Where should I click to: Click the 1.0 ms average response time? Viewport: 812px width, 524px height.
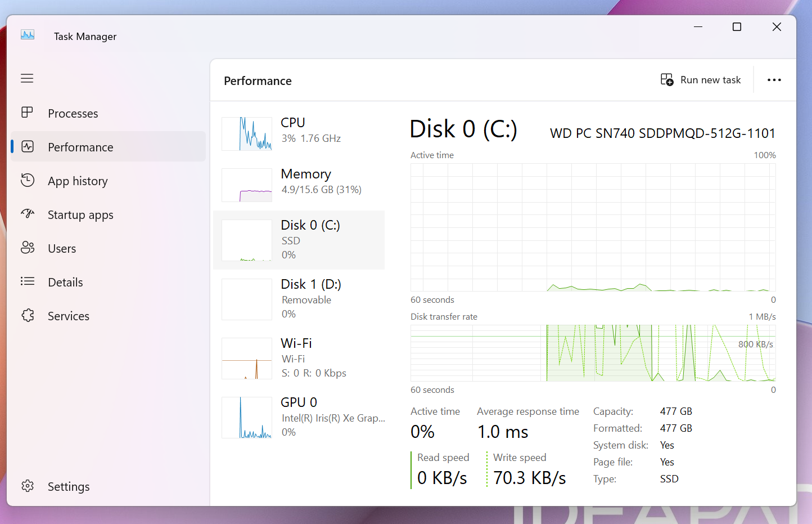[503, 432]
